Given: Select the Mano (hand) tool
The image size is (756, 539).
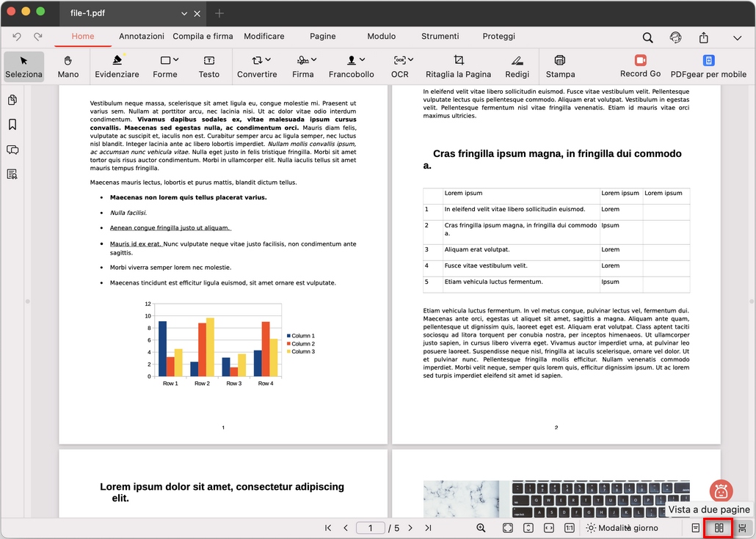Looking at the screenshot, I should pyautogui.click(x=68, y=66).
